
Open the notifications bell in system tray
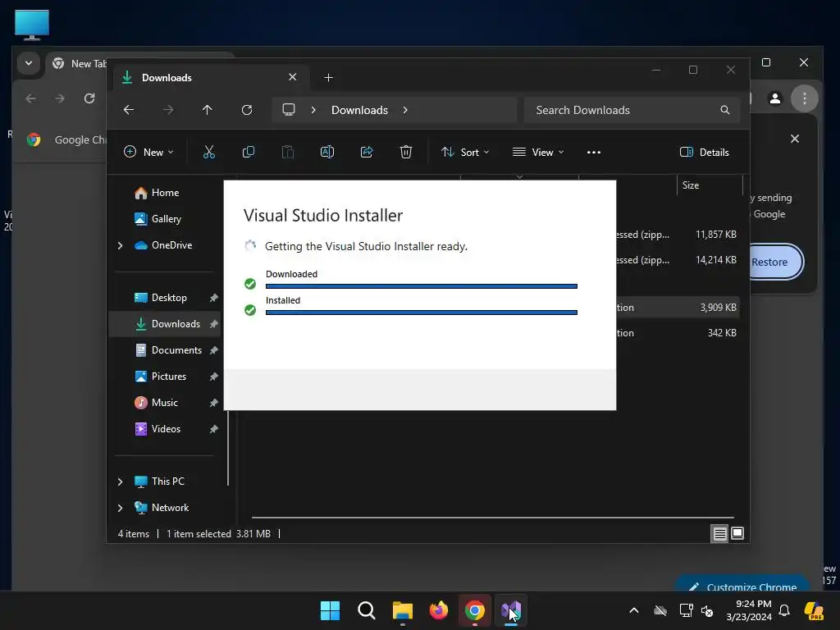coord(784,610)
